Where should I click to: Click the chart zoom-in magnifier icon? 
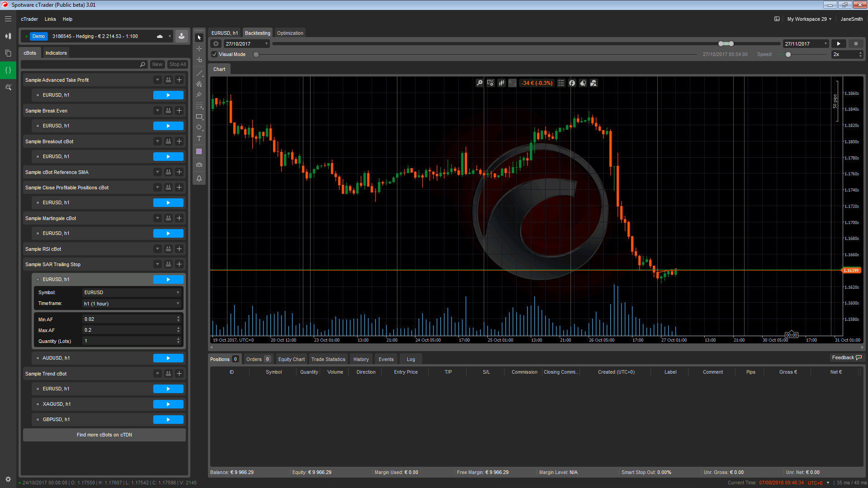pyautogui.click(x=480, y=83)
